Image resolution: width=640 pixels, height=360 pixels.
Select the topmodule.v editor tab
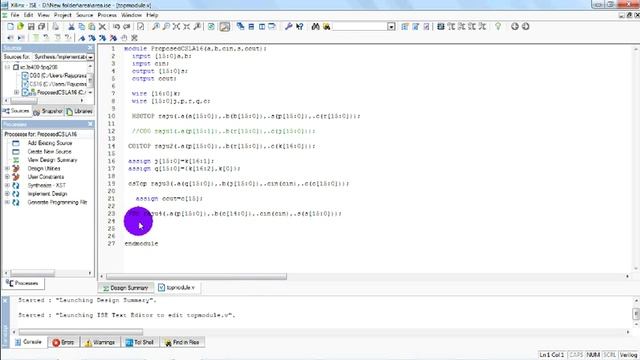[x=177, y=288]
